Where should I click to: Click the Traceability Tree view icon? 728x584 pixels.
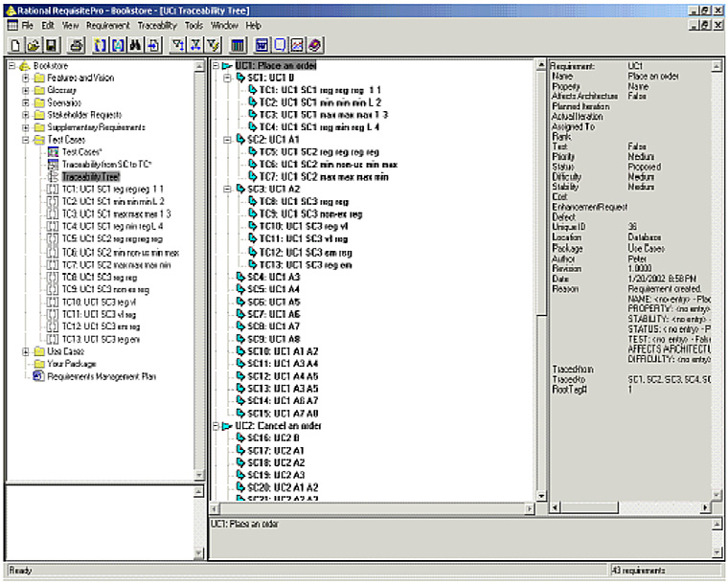point(54,177)
